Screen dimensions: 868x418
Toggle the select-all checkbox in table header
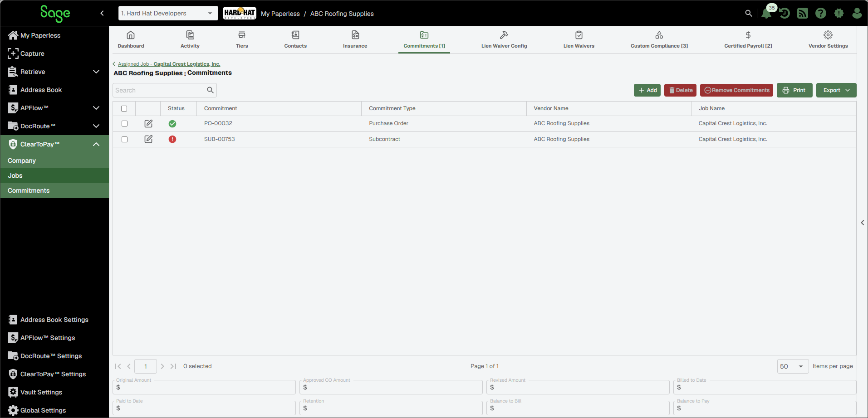pos(124,109)
